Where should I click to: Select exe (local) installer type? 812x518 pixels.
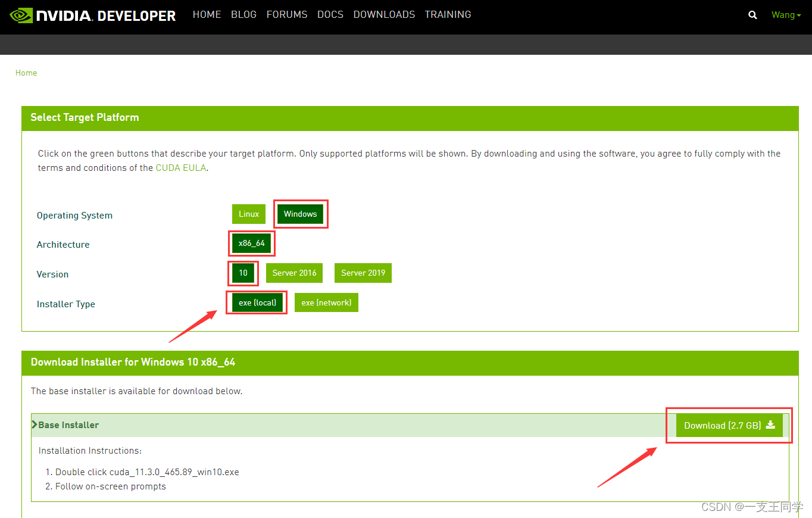258,302
